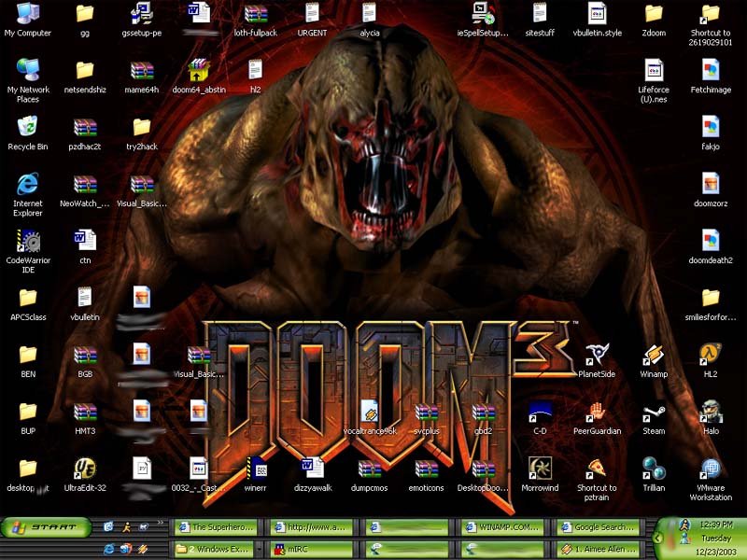This screenshot has height=560, width=747.
Task: Expand the quick launch overflow chevron
Action: point(161,523)
